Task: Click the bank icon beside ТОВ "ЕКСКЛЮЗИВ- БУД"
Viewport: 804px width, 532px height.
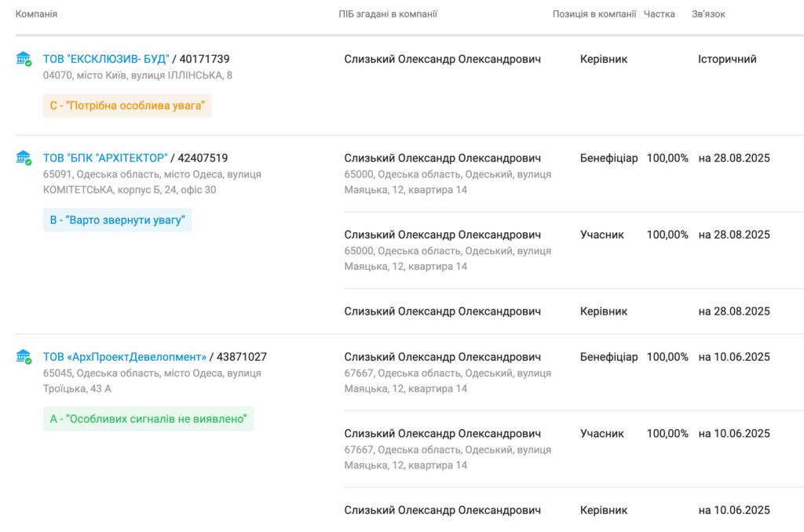Action: (24, 59)
